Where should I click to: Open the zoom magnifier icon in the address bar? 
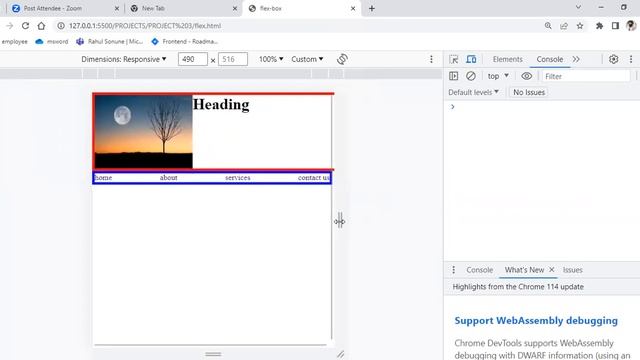(x=548, y=26)
